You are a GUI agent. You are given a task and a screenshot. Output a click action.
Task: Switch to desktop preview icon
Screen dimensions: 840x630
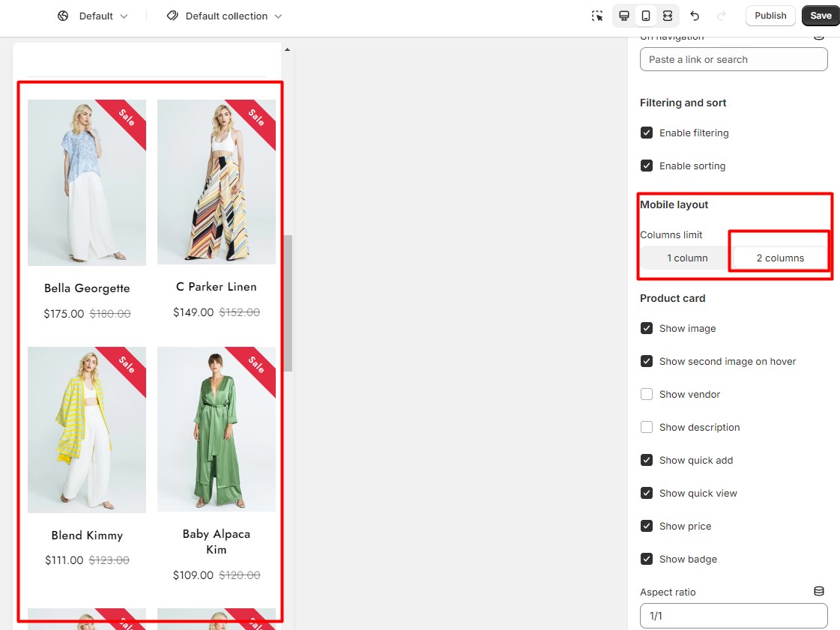(624, 16)
